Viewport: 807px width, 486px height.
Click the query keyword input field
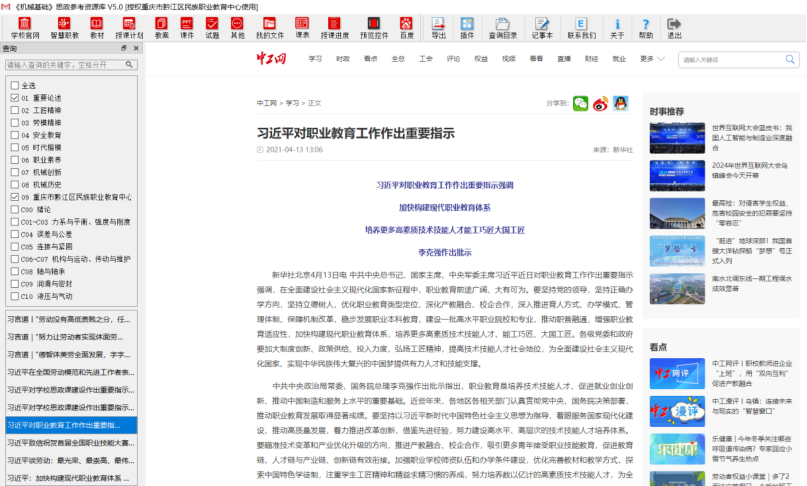click(x=65, y=64)
